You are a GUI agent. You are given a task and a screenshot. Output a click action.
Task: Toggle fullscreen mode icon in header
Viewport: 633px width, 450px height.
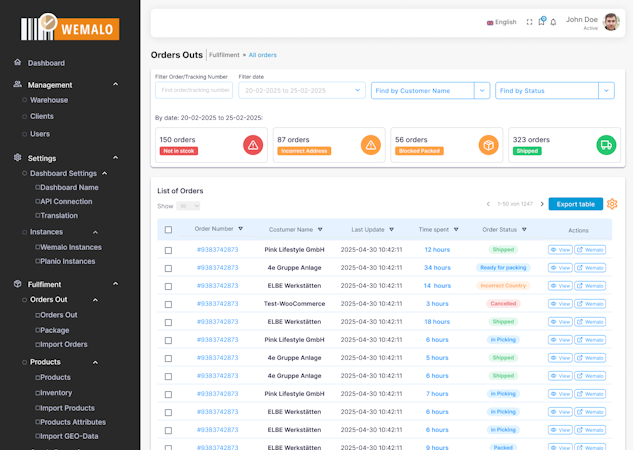[x=529, y=22]
